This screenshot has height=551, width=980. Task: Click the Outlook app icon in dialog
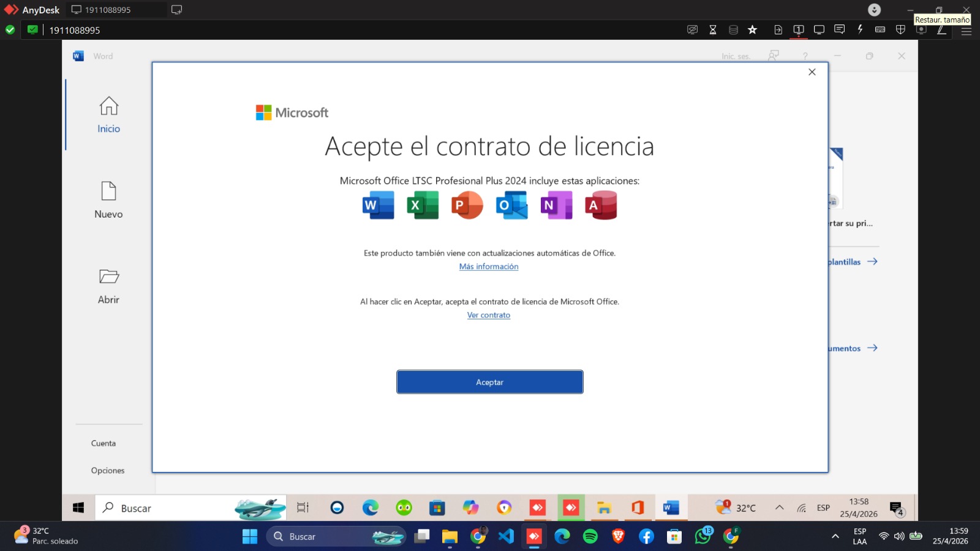[512, 205]
